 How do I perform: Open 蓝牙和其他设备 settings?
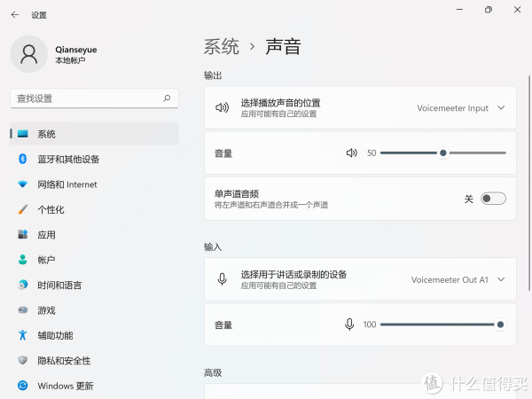[x=68, y=160]
